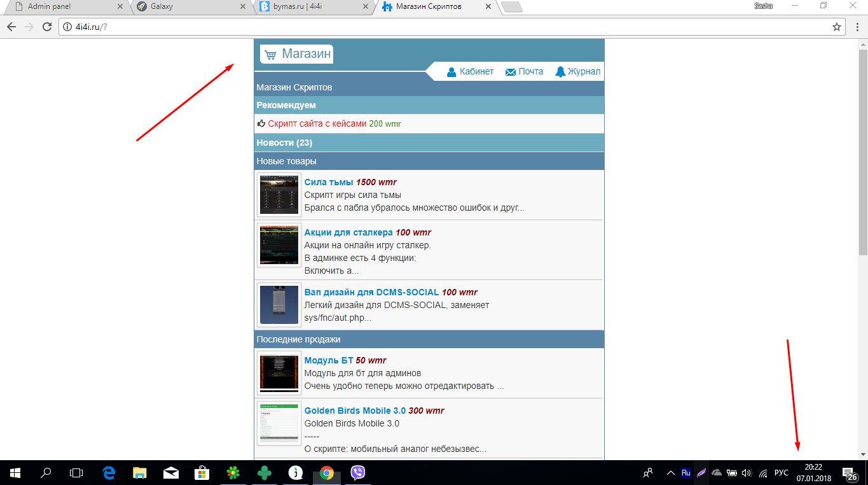This screenshot has width=868, height=485.
Task: Reload the page with browser refresh button
Action: [x=46, y=27]
